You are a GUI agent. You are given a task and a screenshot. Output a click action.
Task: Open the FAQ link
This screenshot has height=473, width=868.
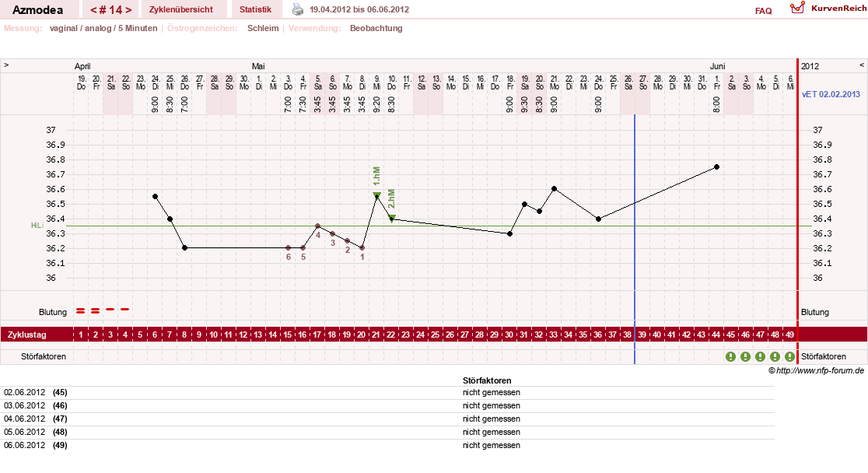tap(763, 11)
